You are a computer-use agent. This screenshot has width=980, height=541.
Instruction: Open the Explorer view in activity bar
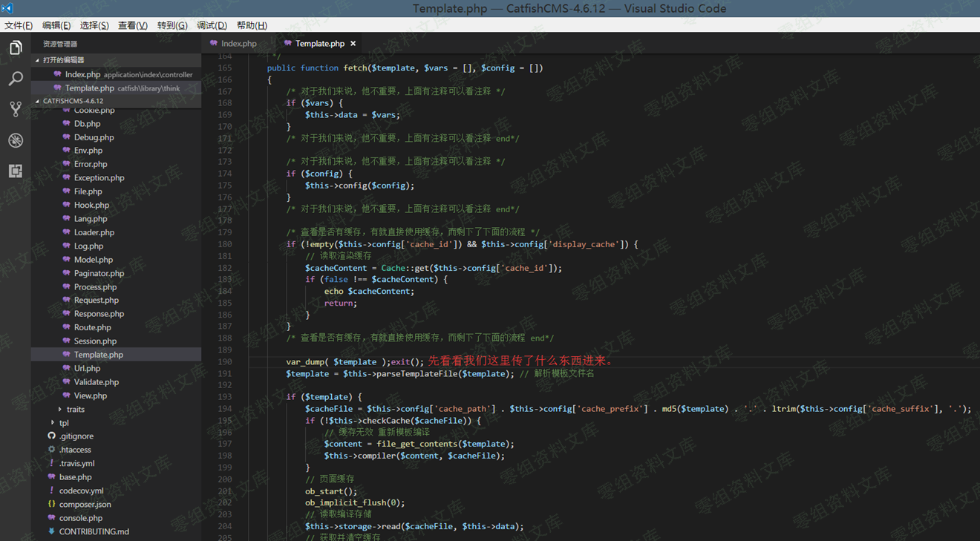(x=16, y=48)
